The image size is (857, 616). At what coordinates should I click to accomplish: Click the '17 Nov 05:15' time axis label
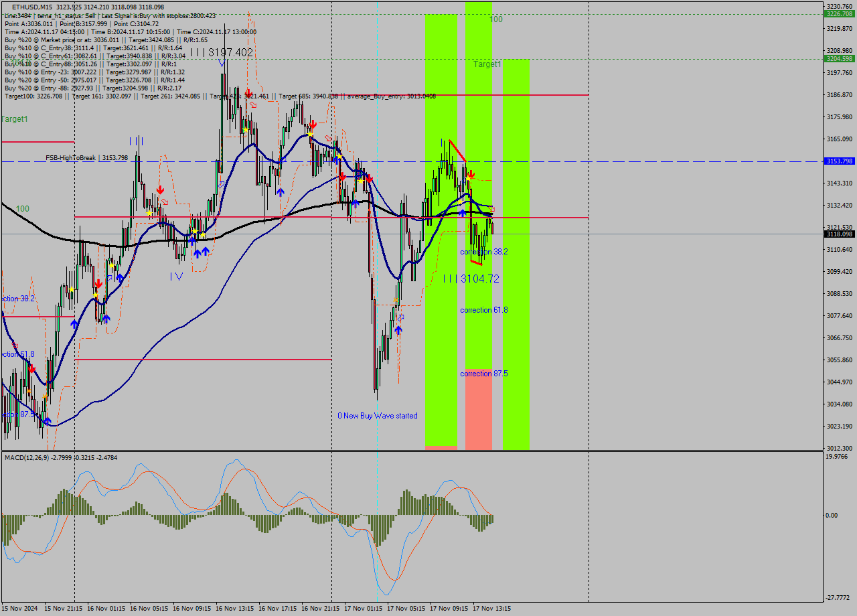click(x=406, y=609)
